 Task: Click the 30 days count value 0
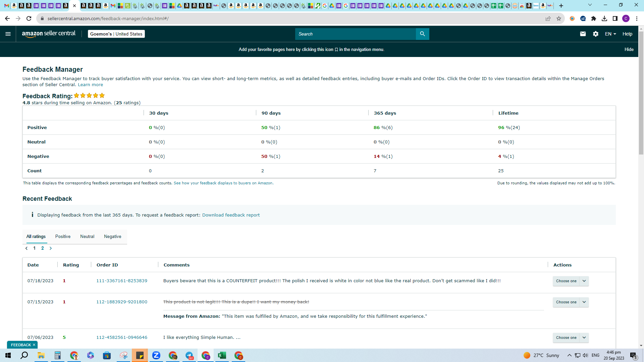point(150,171)
